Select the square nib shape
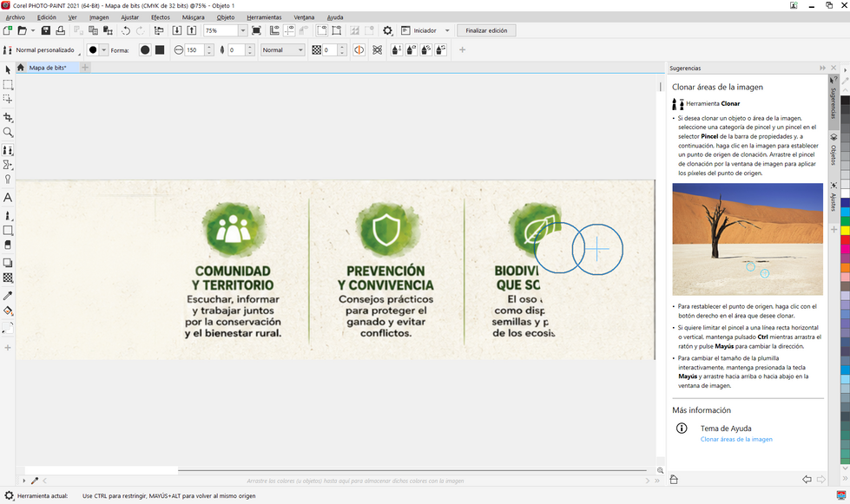This screenshot has width=850, height=504. point(160,49)
